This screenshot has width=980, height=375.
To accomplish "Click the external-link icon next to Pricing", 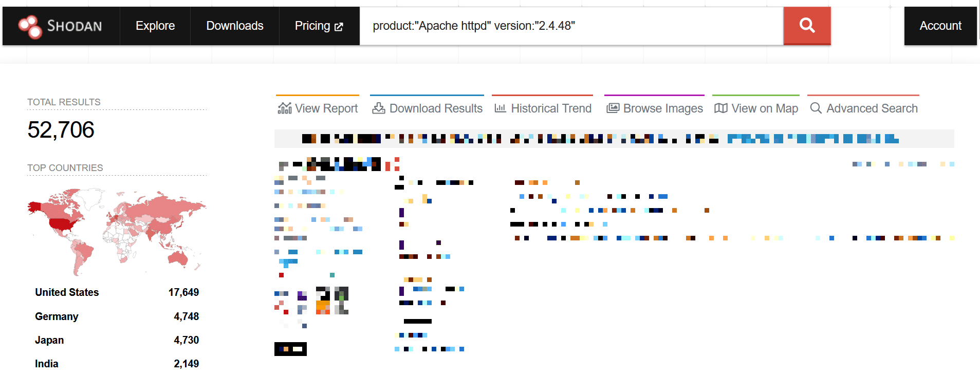I will [x=339, y=27].
